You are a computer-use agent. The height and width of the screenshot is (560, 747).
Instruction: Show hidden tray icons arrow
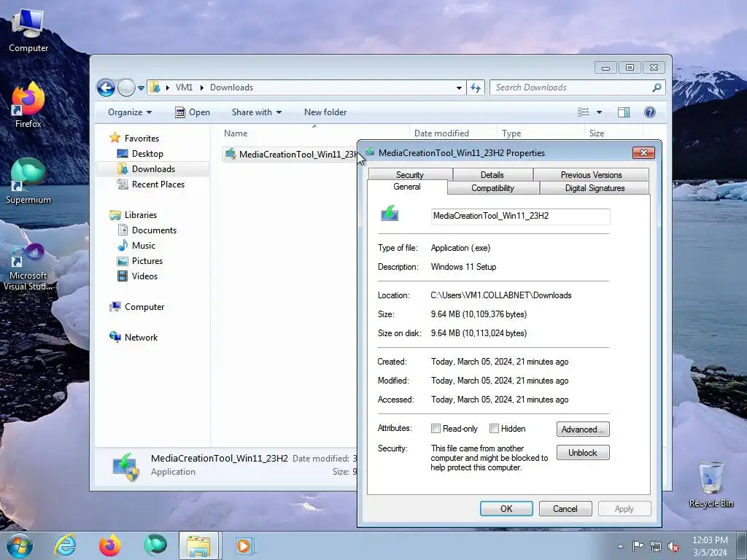coord(620,546)
